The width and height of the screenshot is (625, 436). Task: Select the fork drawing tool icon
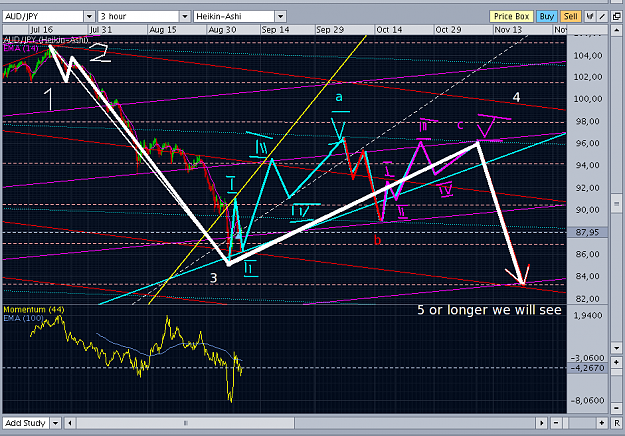click(x=590, y=16)
